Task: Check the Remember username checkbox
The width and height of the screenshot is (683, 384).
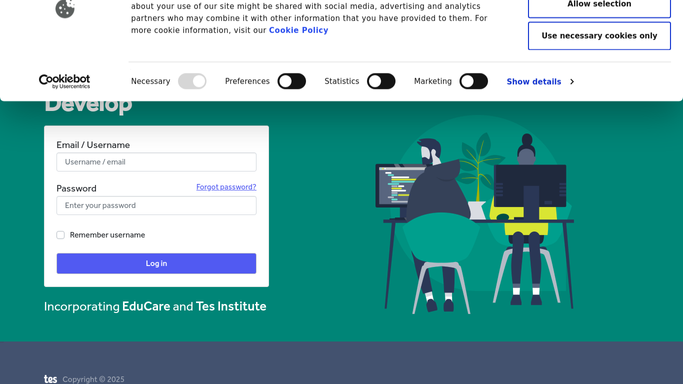Action: (61, 235)
